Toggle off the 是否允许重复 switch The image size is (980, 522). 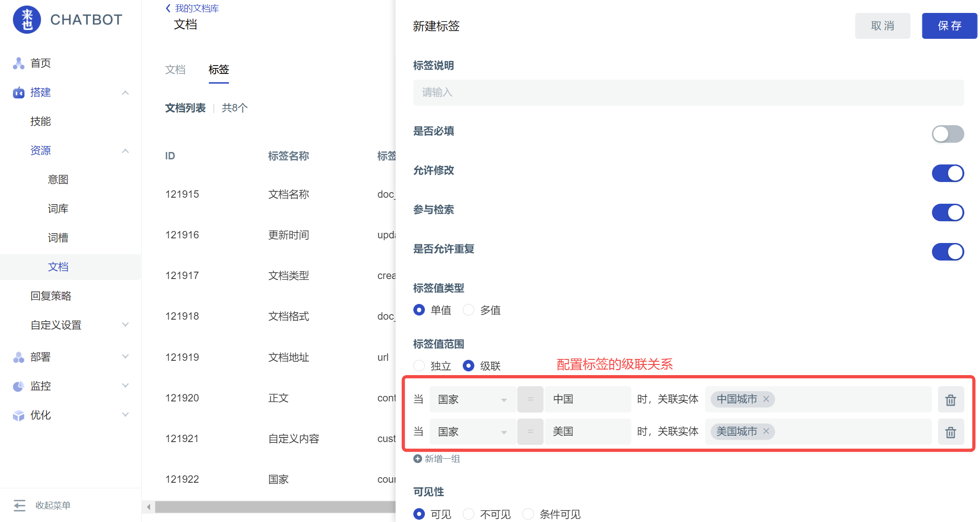pos(948,252)
